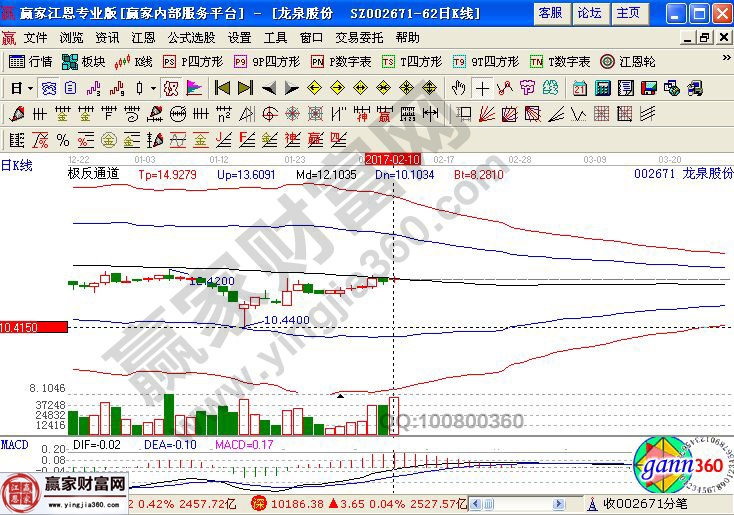Screen dimensions: 734x515
Task: Select the hand pan tool
Action: (459, 88)
